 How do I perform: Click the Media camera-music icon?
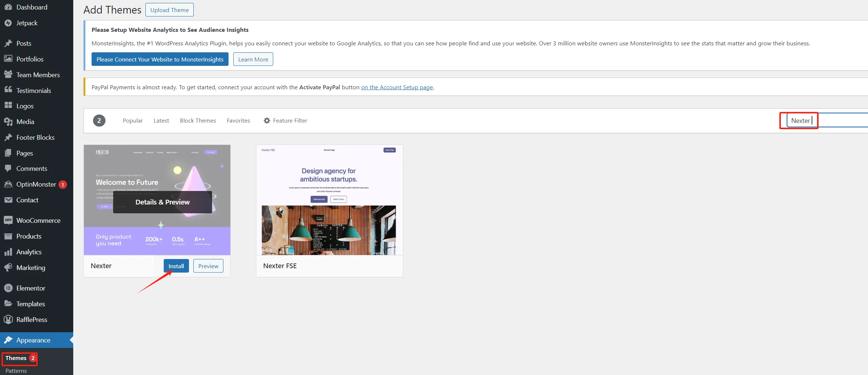8,121
